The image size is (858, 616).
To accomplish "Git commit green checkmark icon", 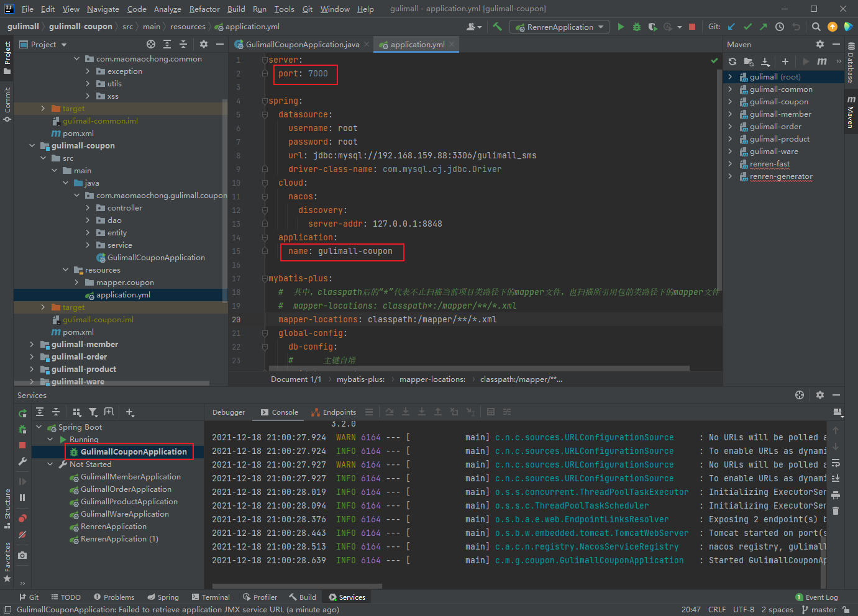I will (747, 27).
